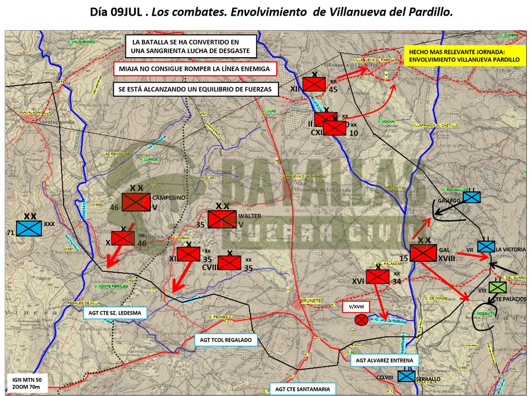Select the 'PERALES DE MILLA' map label
Image resolution: width=532 pixels, height=396 pixels.
click(83, 303)
